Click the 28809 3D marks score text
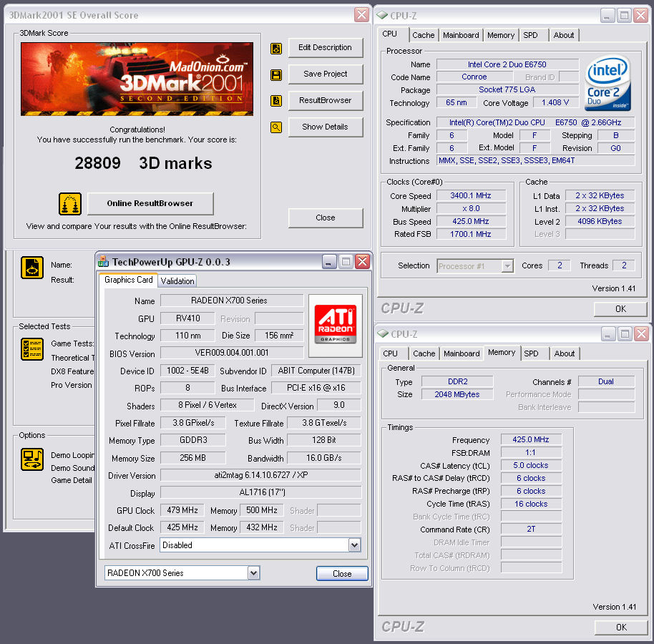The height and width of the screenshot is (644, 654). click(x=143, y=163)
